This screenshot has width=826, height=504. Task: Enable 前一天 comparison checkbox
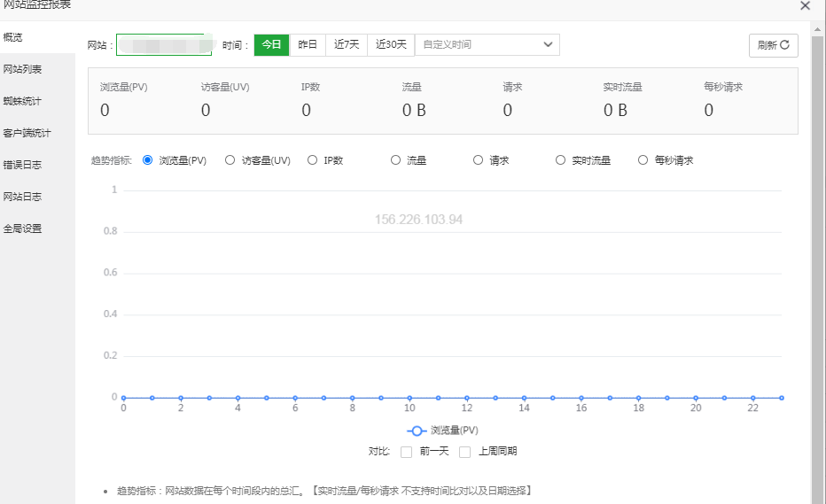click(x=406, y=452)
